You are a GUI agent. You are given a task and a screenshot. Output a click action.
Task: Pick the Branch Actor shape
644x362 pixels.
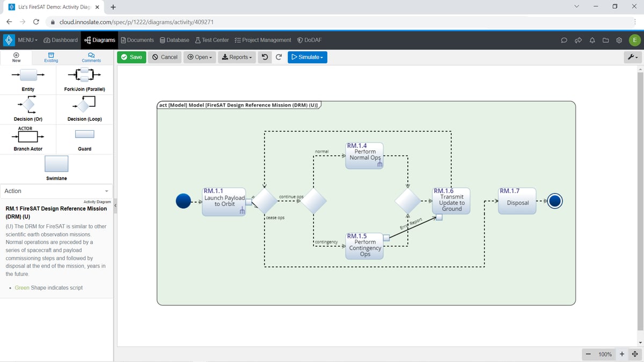click(28, 135)
